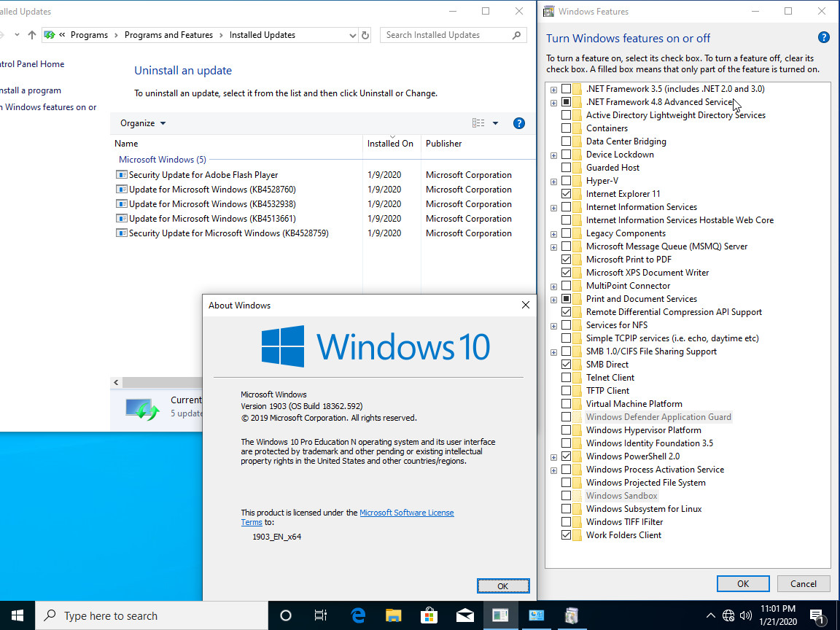Image resolution: width=840 pixels, height=630 pixels.
Task: Expand Hyper-V feature node
Action: 554,181
